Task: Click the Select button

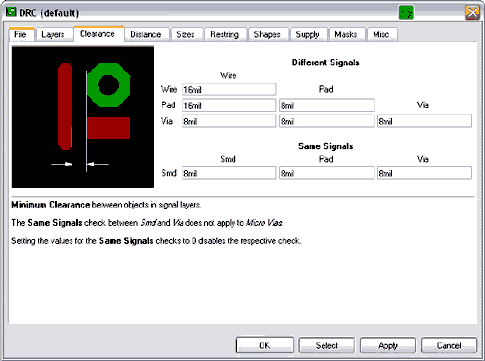Action: tap(327, 345)
